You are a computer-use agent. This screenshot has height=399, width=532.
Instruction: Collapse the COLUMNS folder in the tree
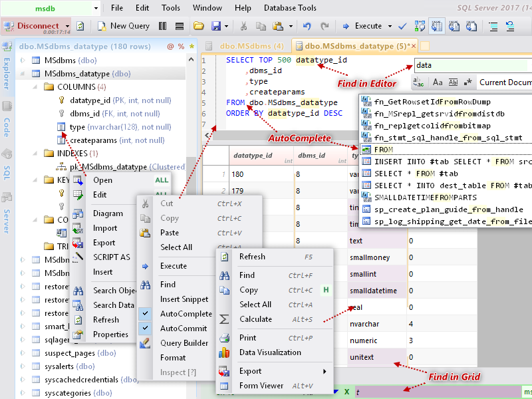tap(35, 87)
